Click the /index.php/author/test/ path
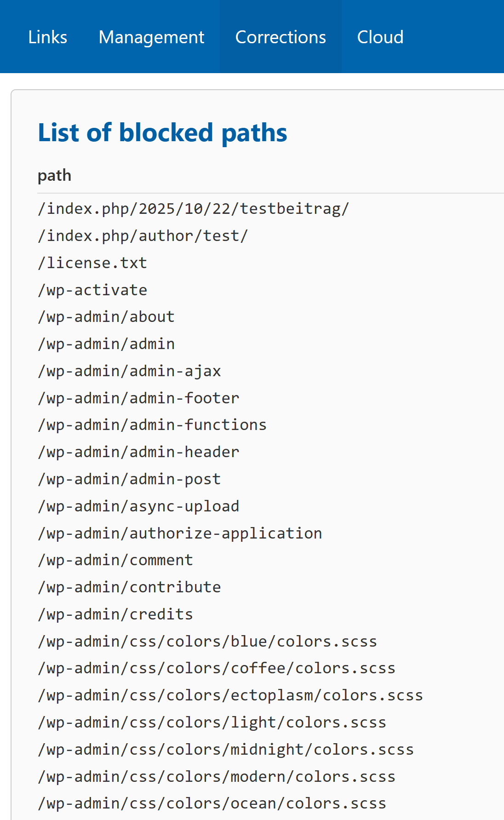The width and height of the screenshot is (504, 820). pyautogui.click(x=143, y=235)
